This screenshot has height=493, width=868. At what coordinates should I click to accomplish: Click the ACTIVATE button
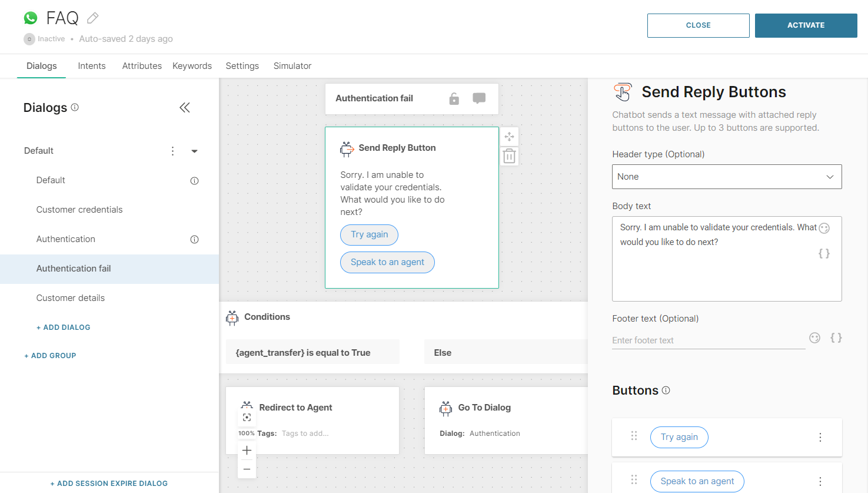pos(806,25)
